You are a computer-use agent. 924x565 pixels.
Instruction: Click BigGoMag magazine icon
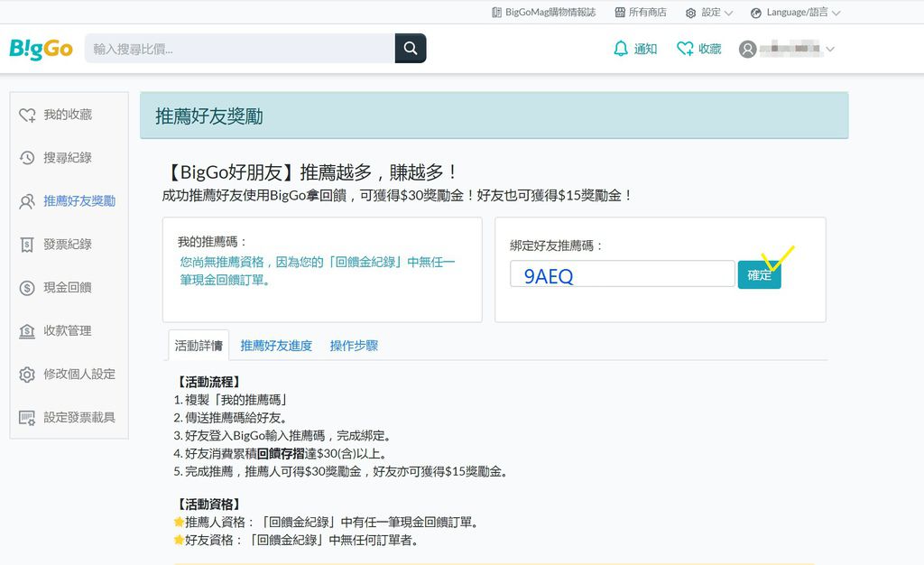[x=497, y=13]
